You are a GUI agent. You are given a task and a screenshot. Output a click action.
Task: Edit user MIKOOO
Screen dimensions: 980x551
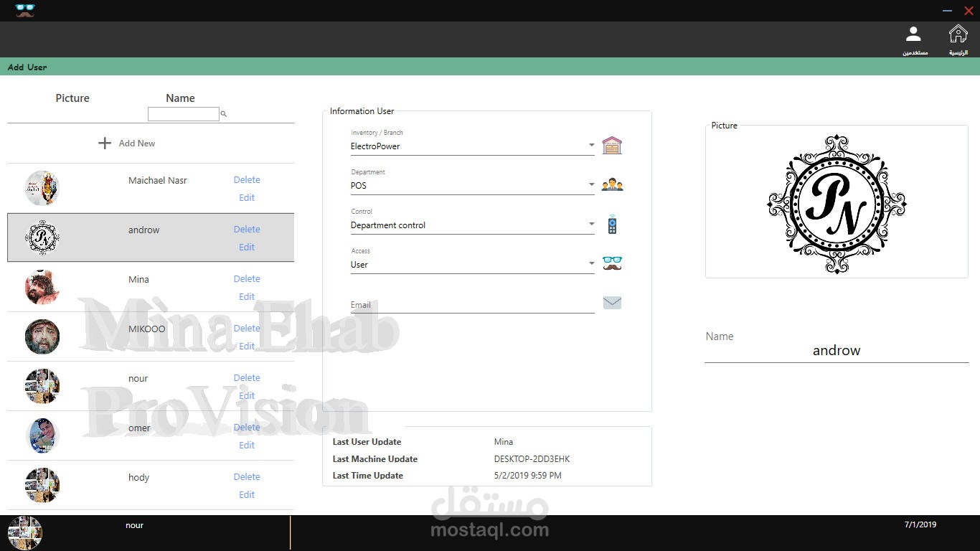click(247, 347)
